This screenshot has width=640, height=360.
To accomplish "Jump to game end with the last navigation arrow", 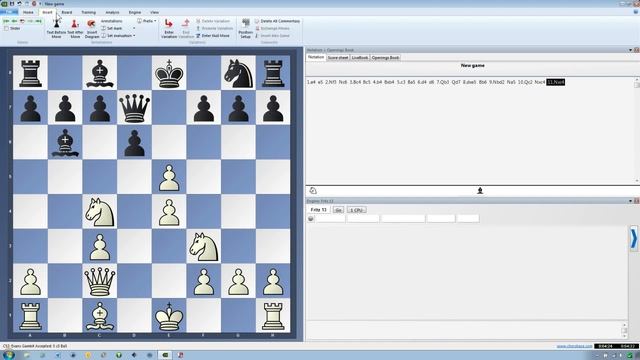I will (38, 21).
